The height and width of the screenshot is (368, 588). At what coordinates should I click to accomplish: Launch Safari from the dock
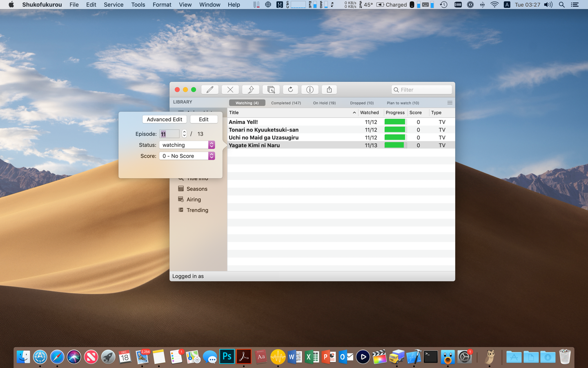(57, 357)
